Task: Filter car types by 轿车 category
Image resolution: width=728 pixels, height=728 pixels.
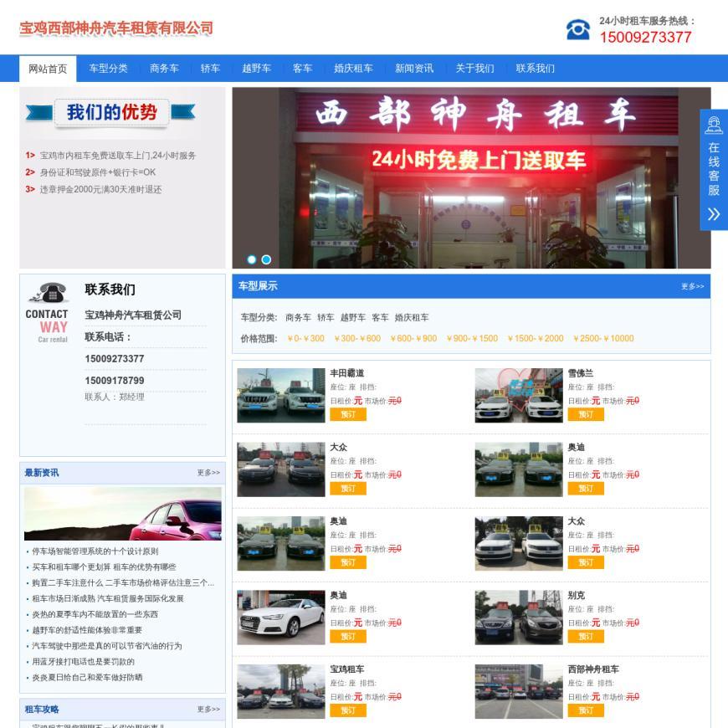Action: [x=326, y=318]
